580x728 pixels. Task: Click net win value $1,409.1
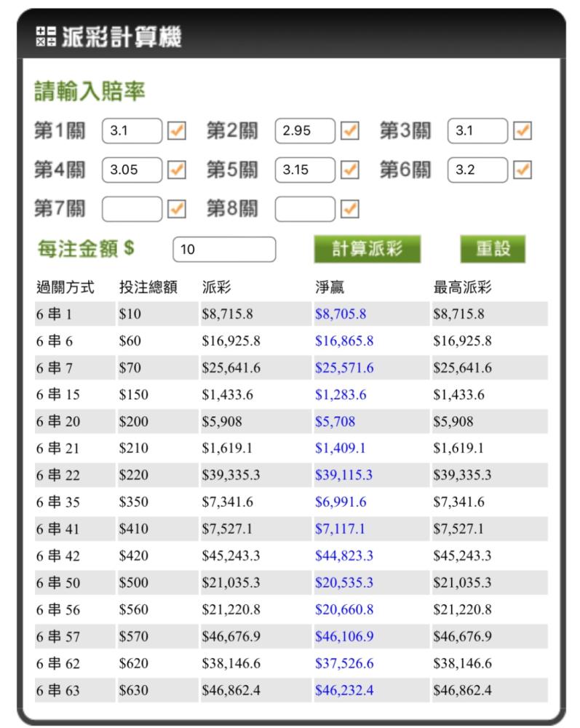point(340,448)
